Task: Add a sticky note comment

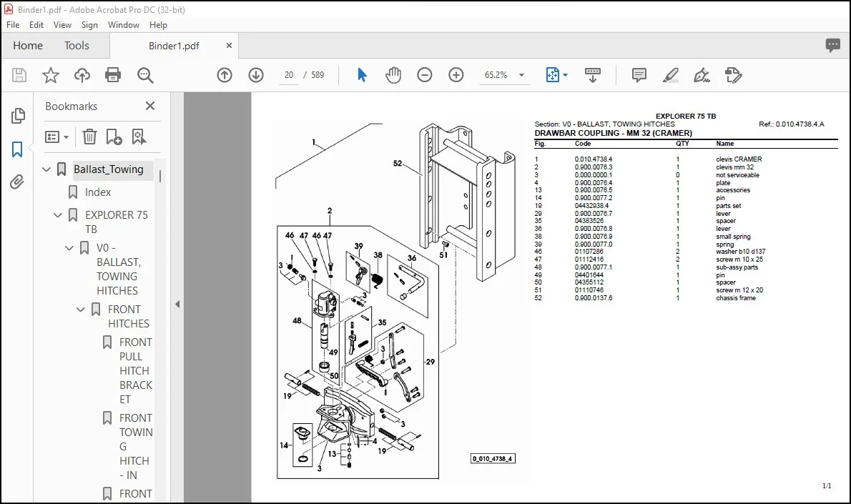Action: tap(639, 75)
